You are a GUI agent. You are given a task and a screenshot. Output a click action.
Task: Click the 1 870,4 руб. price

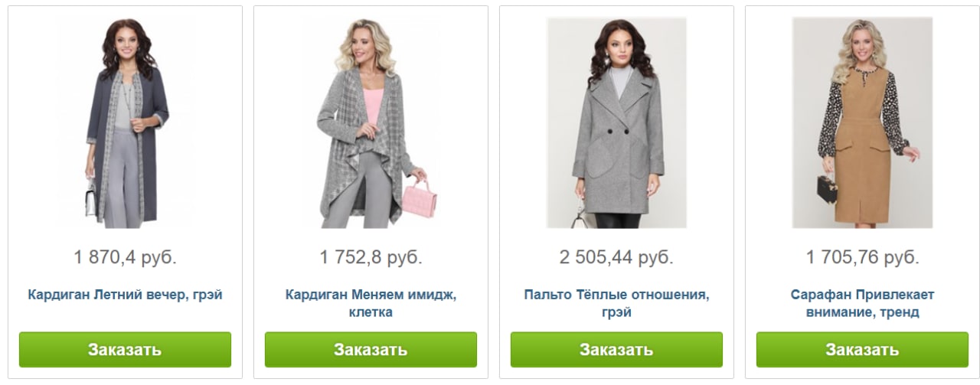coord(125,257)
